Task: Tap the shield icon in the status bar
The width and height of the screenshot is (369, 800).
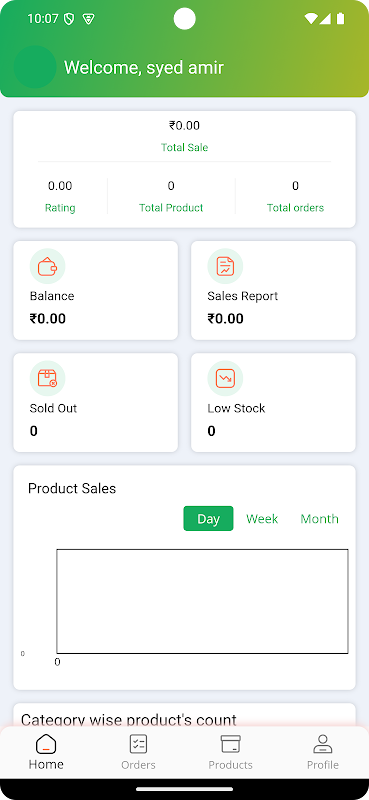Action: [x=69, y=19]
